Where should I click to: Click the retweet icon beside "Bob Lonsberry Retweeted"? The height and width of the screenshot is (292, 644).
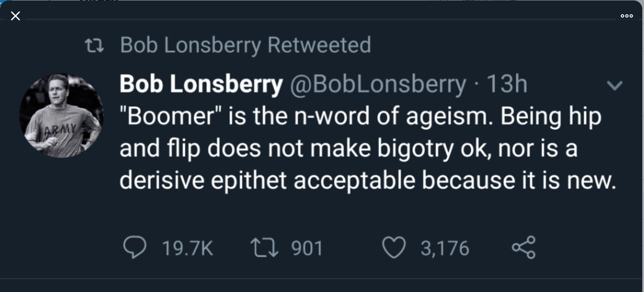(x=95, y=45)
